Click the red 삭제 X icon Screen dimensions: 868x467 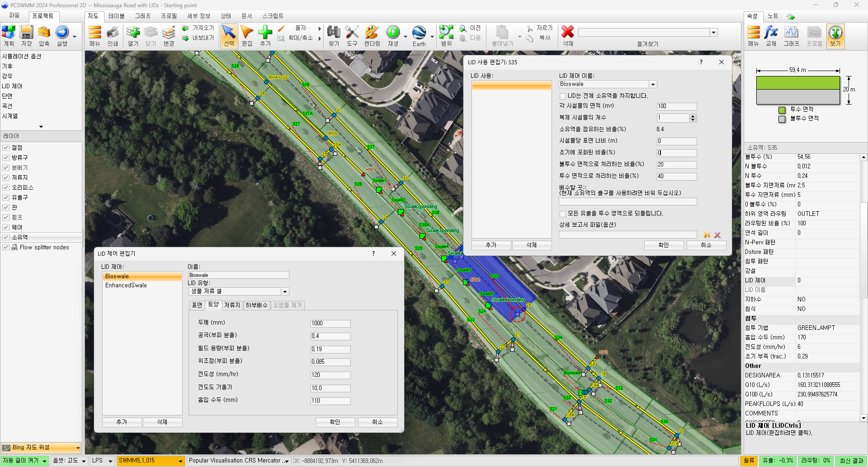(567, 32)
